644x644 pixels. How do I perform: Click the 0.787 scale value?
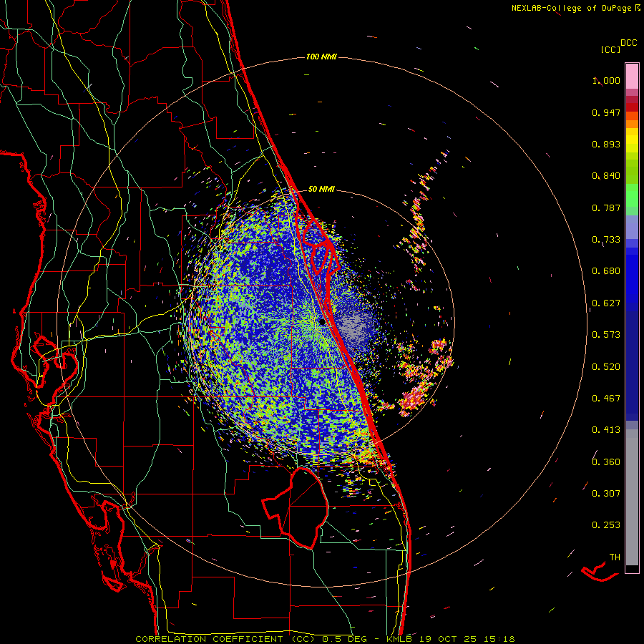tap(606, 208)
